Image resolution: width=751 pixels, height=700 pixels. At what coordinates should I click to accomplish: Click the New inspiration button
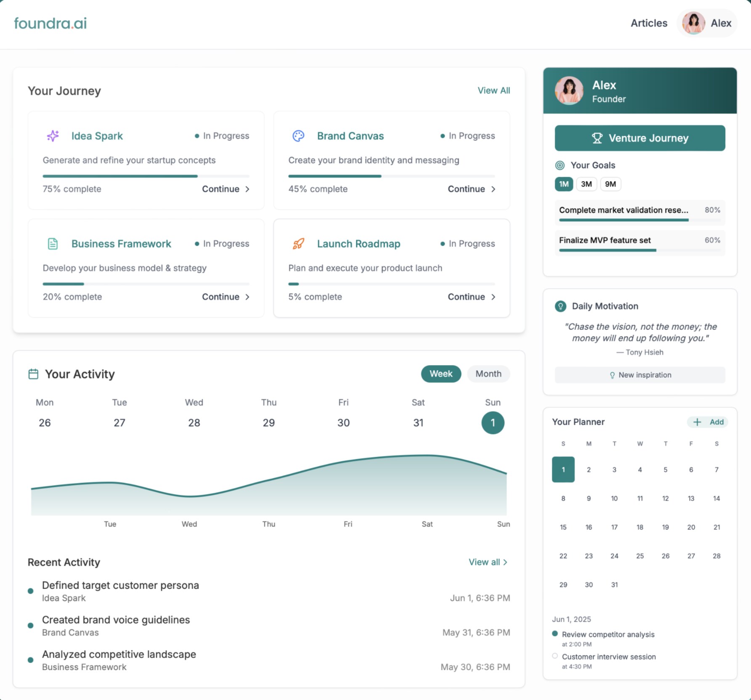click(x=640, y=375)
